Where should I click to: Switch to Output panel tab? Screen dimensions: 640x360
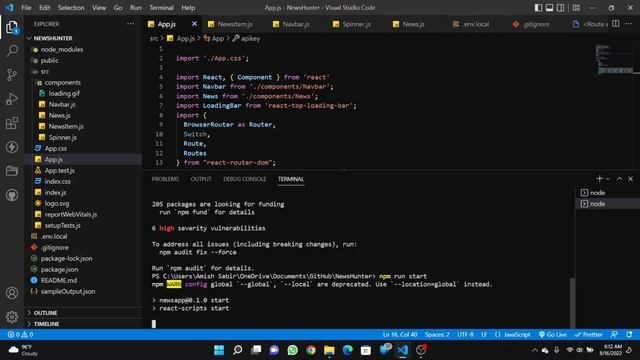pos(201,179)
